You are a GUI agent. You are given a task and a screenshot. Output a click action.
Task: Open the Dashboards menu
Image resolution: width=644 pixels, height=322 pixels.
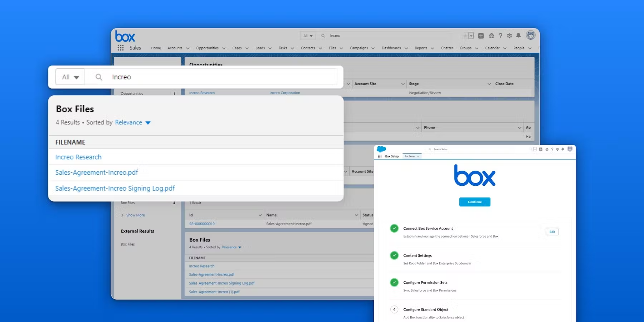click(x=392, y=48)
